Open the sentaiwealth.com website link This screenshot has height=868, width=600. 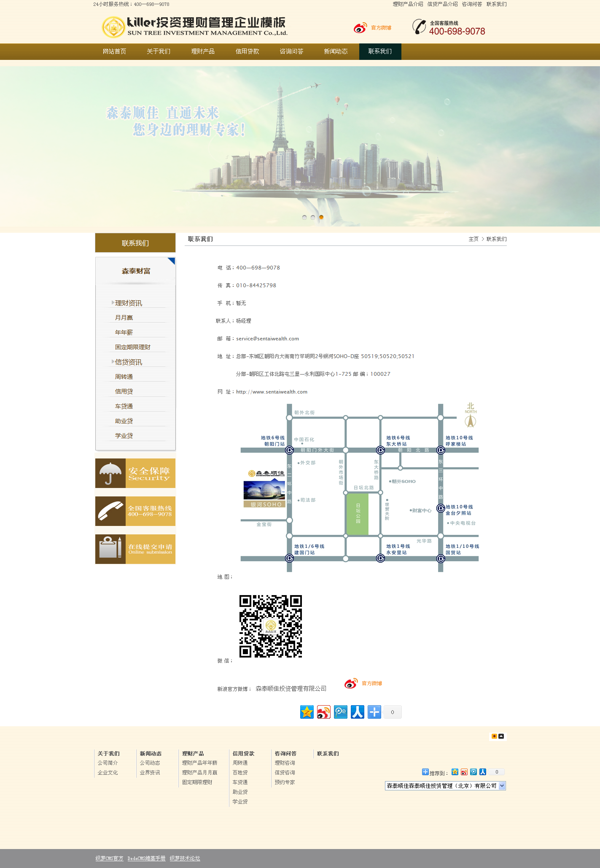[x=272, y=392]
